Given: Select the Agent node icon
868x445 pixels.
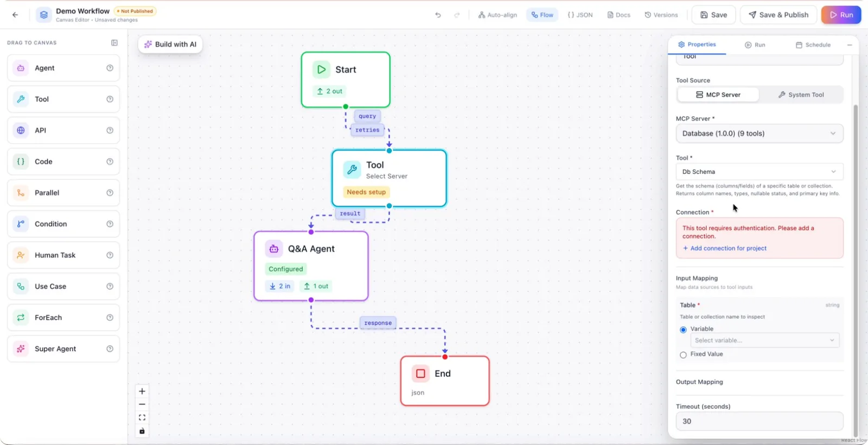Looking at the screenshot, I should pyautogui.click(x=21, y=68).
